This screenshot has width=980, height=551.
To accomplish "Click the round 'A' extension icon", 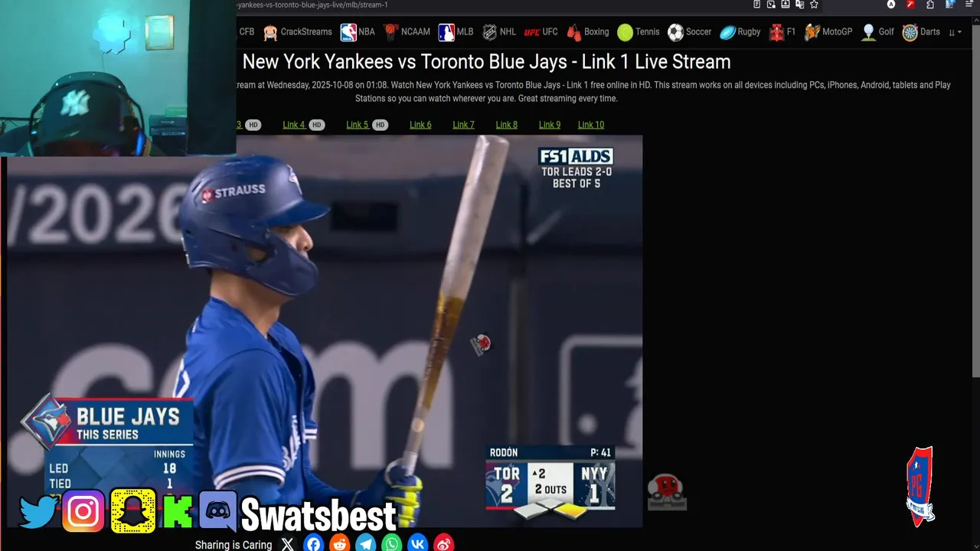I will click(891, 4).
